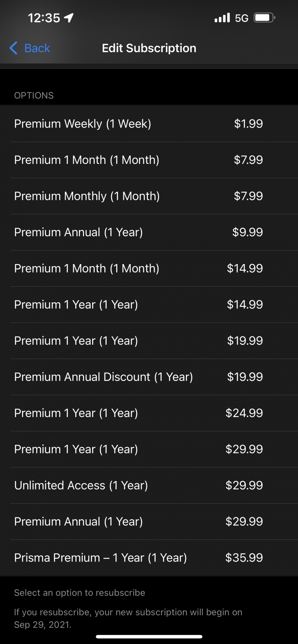
Task: Choose Premium 1 Month at $7.99
Action: 149,160
